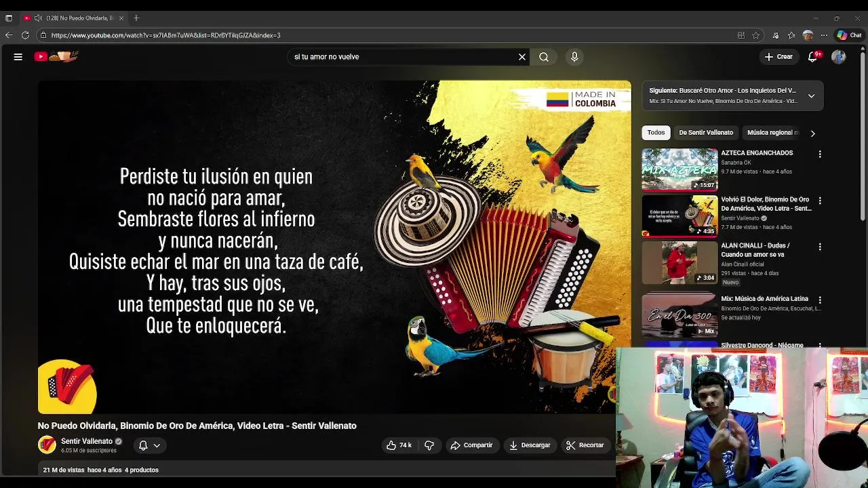Show more filter chips with the right arrow

coord(812,134)
